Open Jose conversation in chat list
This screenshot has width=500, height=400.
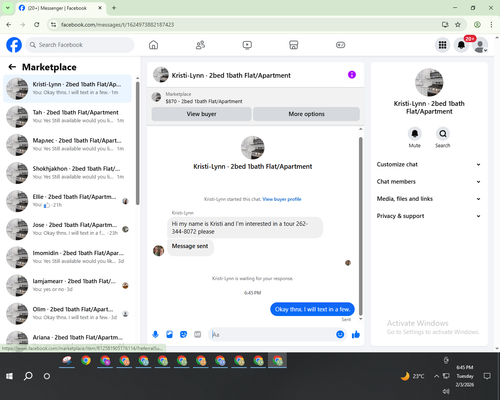(x=67, y=229)
